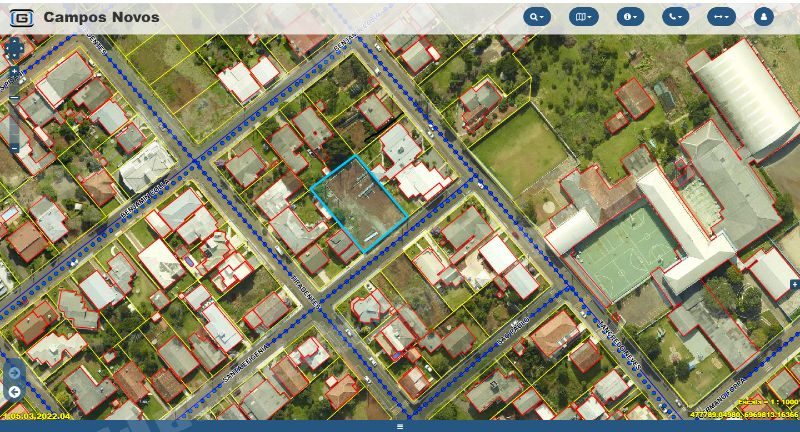Click the zoom level slider bar
This screenshot has width=800, height=432.
coord(14,122)
